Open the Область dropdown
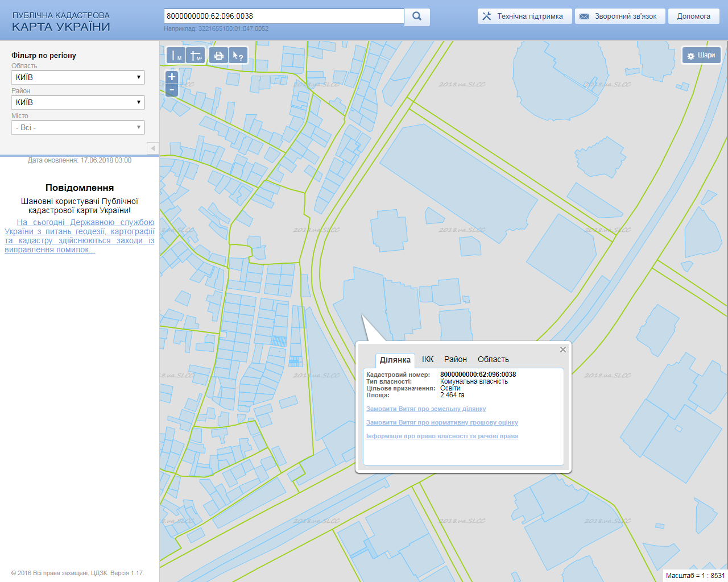This screenshot has height=582, width=728. click(78, 77)
